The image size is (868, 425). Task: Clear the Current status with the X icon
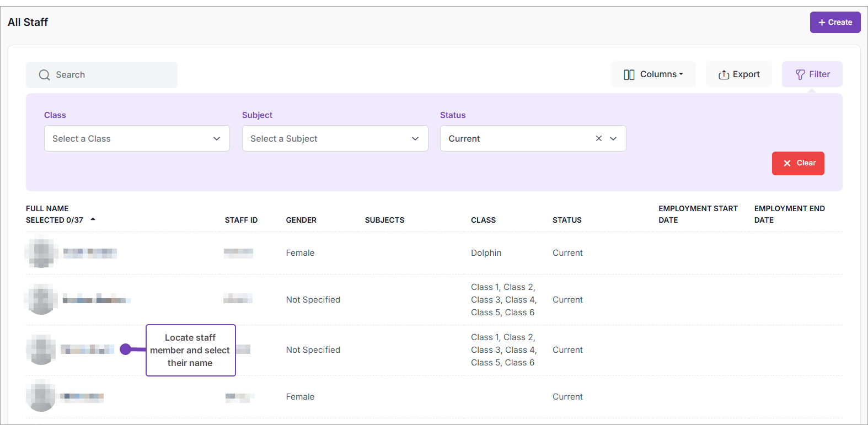coord(598,138)
